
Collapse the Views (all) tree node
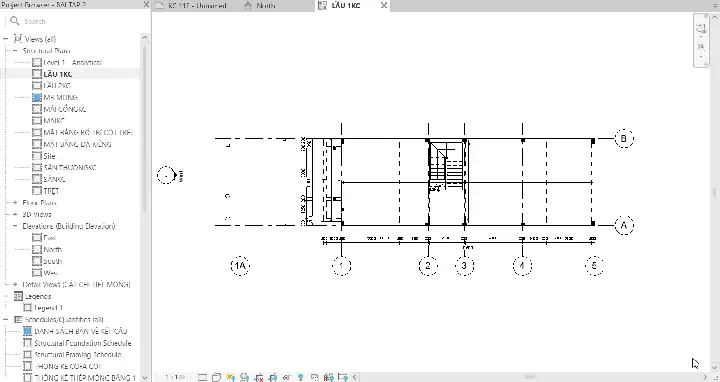(x=6, y=39)
